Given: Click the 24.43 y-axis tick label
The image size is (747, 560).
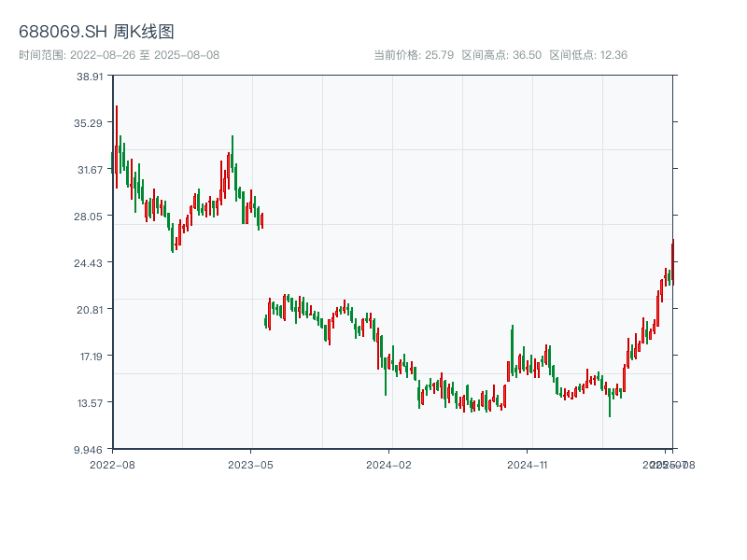Looking at the screenshot, I should pos(91,263).
